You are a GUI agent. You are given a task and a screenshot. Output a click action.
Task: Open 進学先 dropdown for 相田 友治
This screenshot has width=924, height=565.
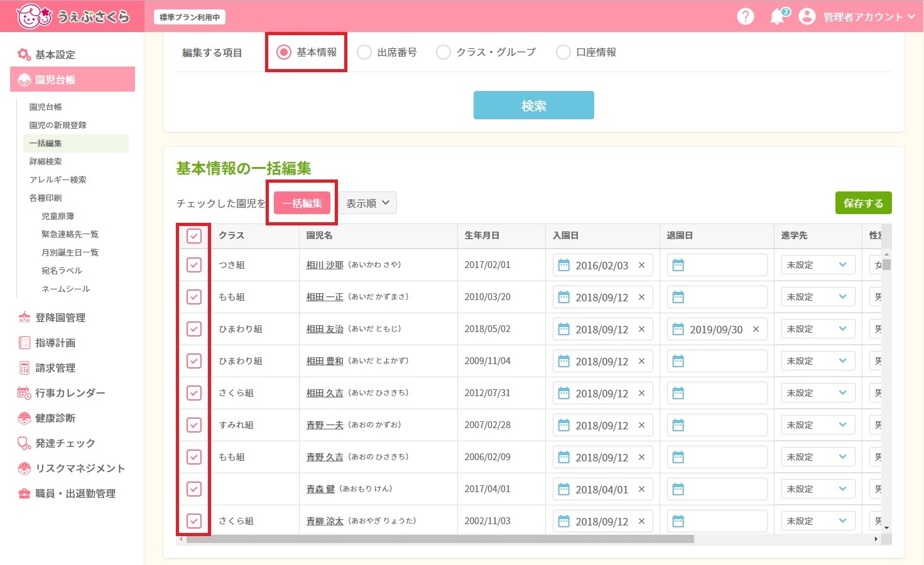(818, 329)
